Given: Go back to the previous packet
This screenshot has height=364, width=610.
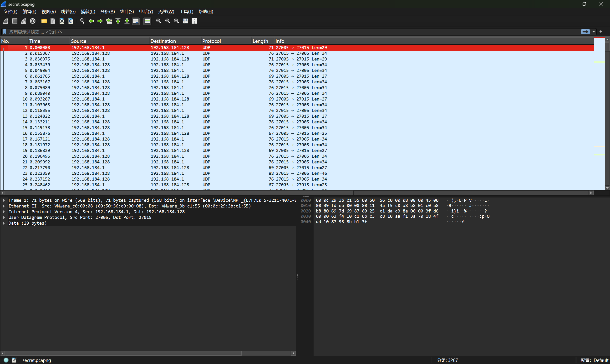Looking at the screenshot, I should (x=91, y=21).
